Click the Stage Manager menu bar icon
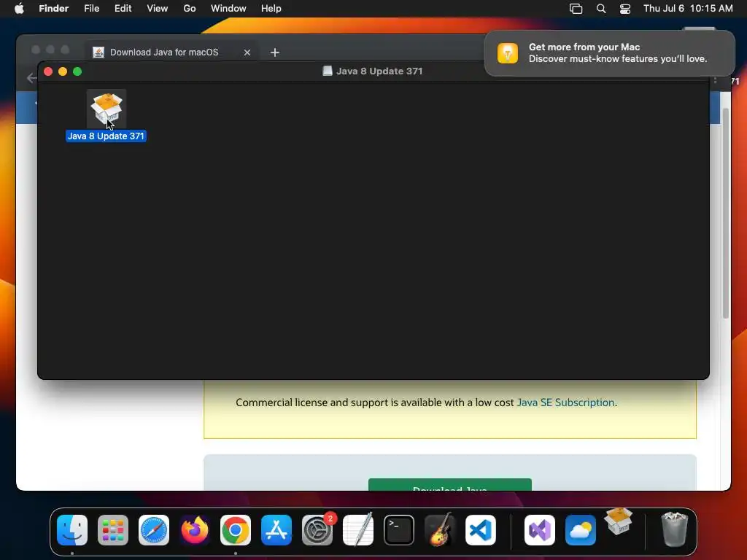747x560 pixels. [x=576, y=9]
